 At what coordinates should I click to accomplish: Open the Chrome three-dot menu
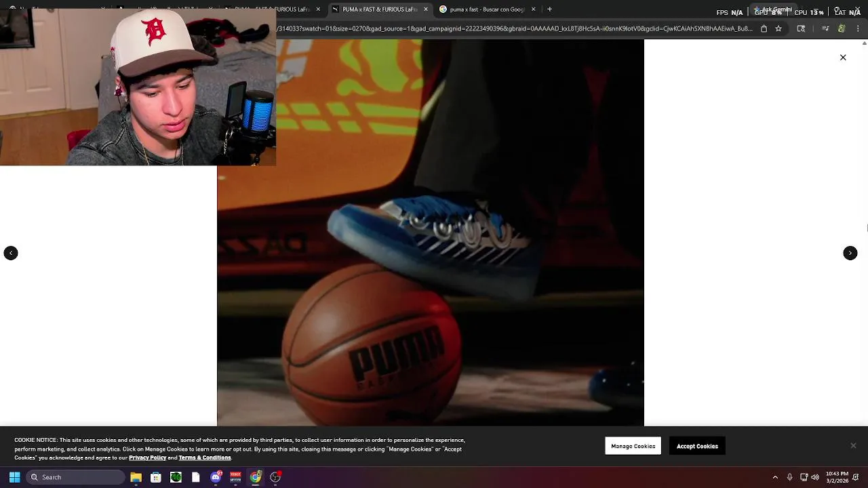[858, 28]
